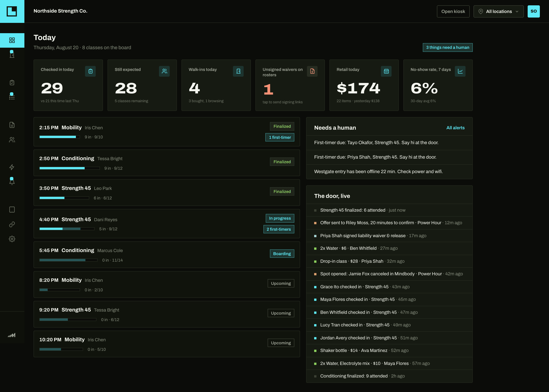Select the Tayo Okafor first-timer alert
This screenshot has height=392, width=549.
[389, 143]
